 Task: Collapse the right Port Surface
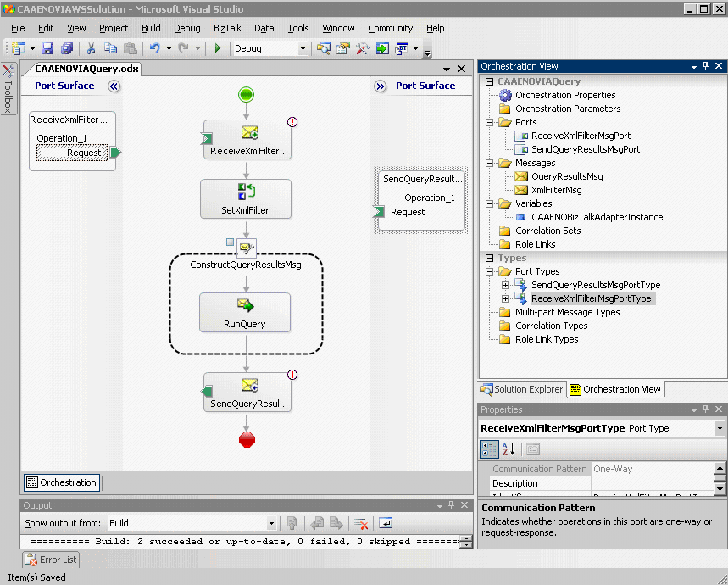click(381, 86)
